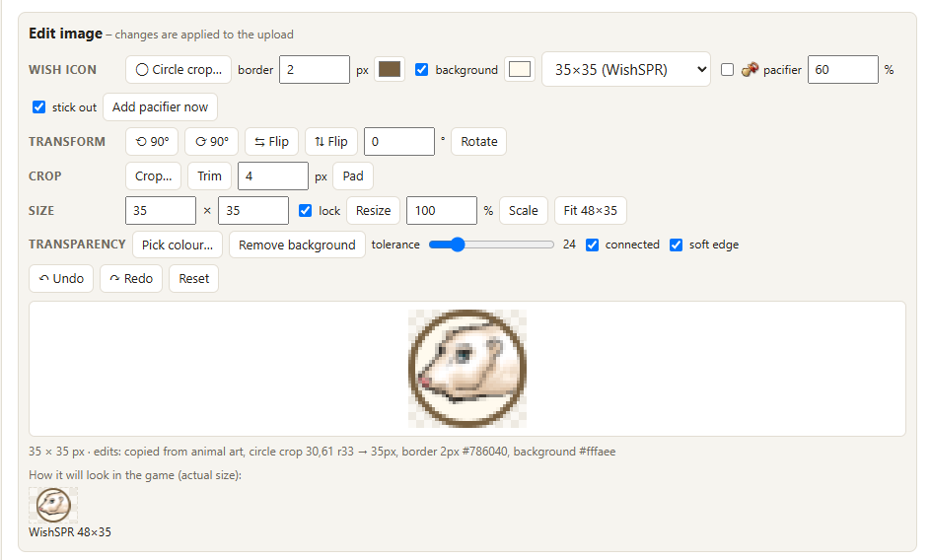931x560 pixels.
Task: Click the scale percent input field
Action: (x=441, y=210)
